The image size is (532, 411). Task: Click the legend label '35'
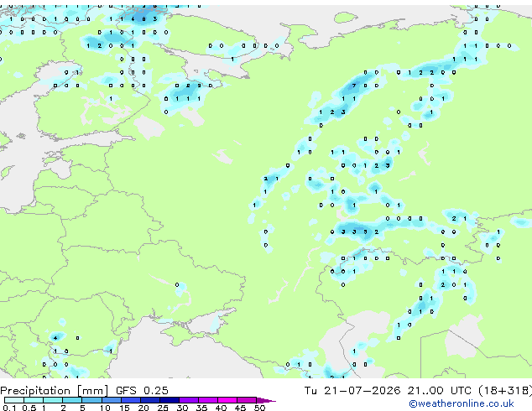point(201,408)
